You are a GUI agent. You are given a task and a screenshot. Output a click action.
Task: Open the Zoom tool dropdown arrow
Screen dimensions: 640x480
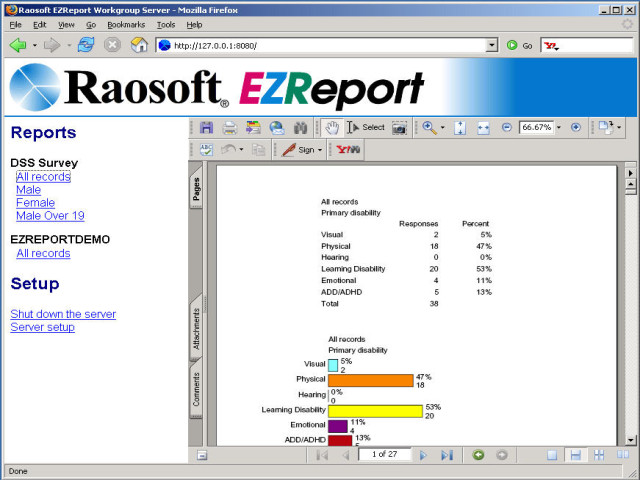pyautogui.click(x=442, y=128)
